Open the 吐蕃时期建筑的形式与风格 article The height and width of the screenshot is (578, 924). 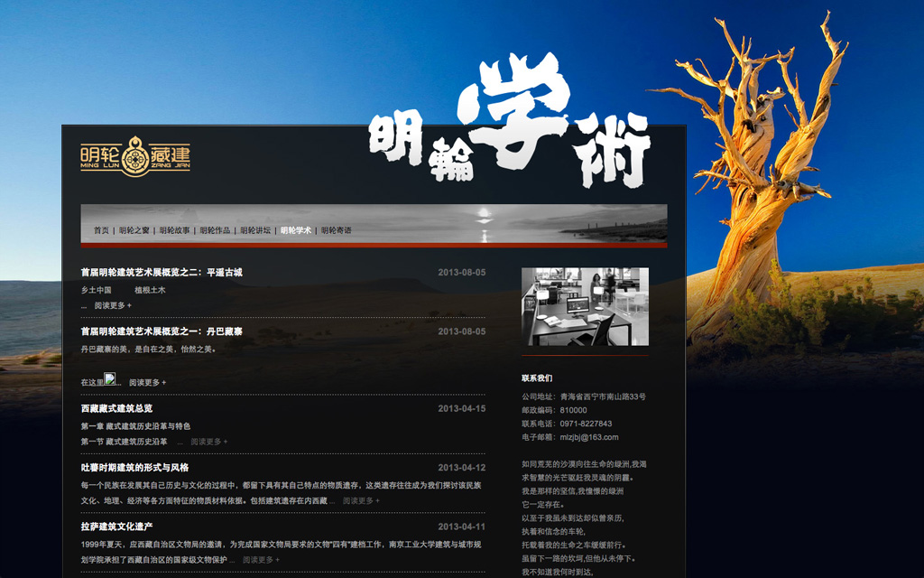pos(135,468)
